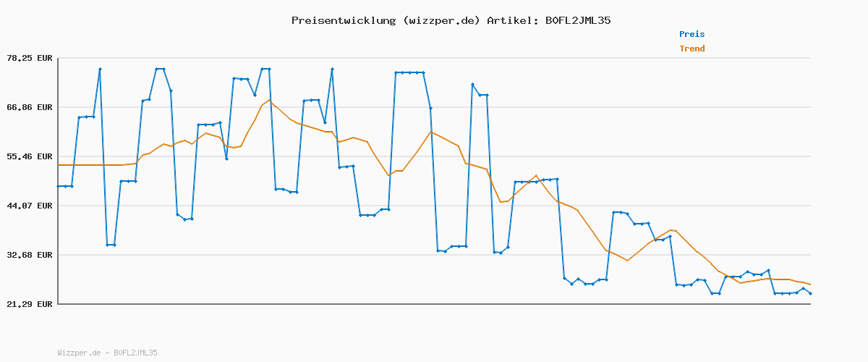
Task: Click the 44.07 EUR axis label
Action: 29,206
